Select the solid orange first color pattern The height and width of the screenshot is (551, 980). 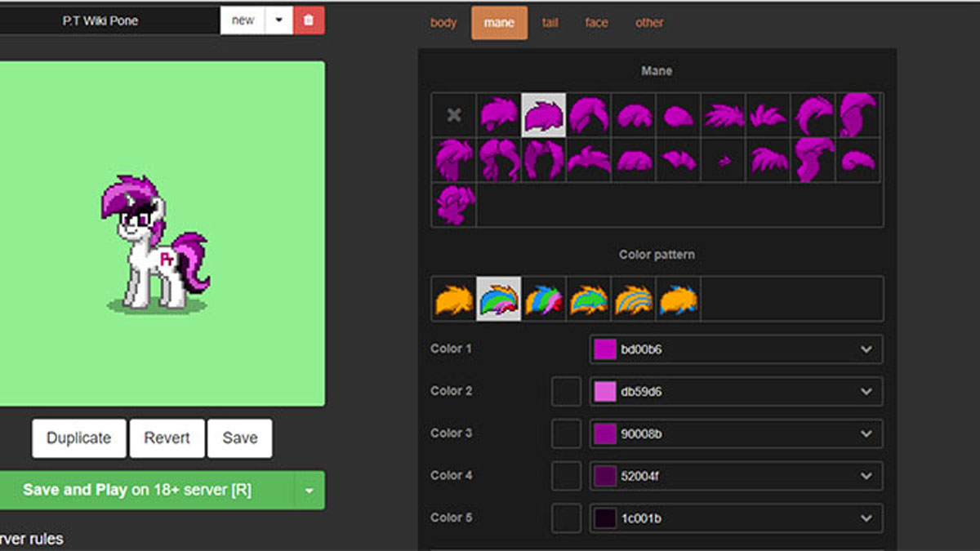(454, 300)
